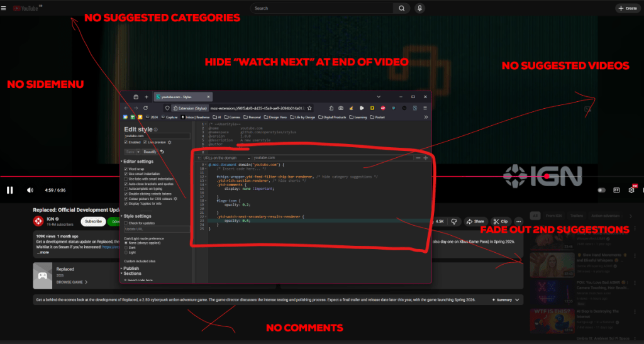Collapse the Editor settings section
This screenshot has height=344, width=644.
click(x=136, y=162)
